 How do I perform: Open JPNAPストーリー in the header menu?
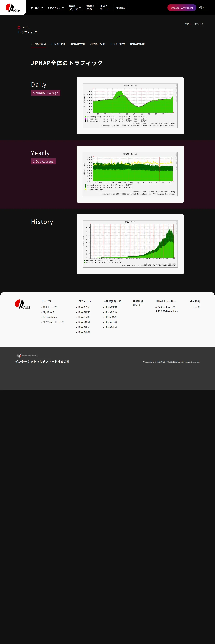pos(105,8)
